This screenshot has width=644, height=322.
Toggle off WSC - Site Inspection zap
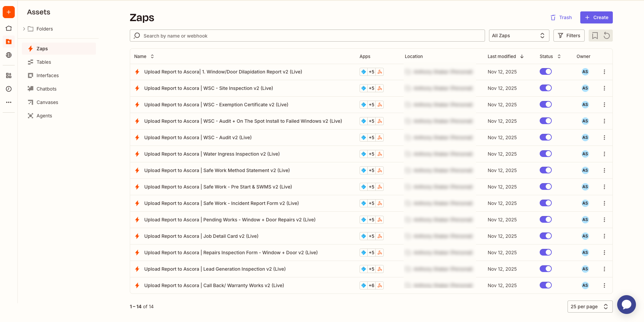coord(545,88)
